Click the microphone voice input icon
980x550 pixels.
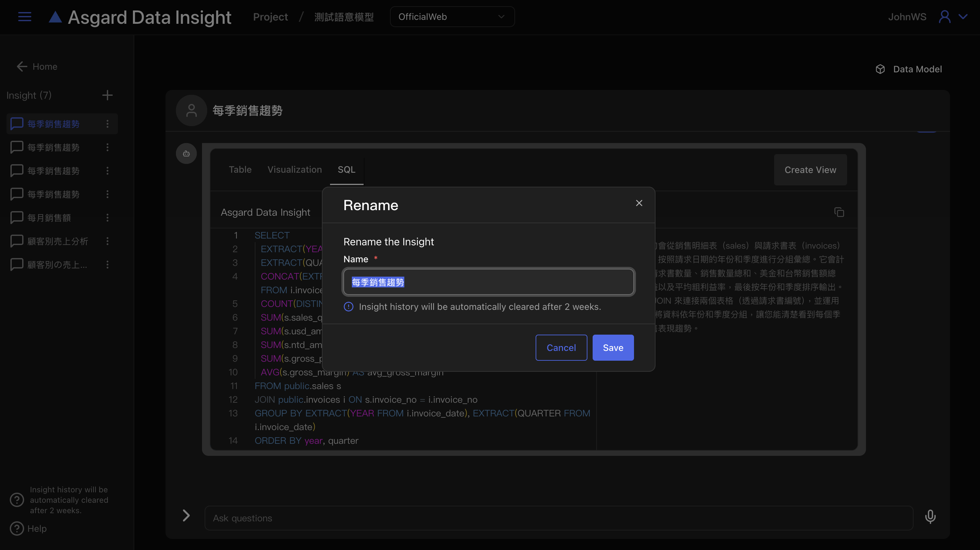tap(930, 517)
